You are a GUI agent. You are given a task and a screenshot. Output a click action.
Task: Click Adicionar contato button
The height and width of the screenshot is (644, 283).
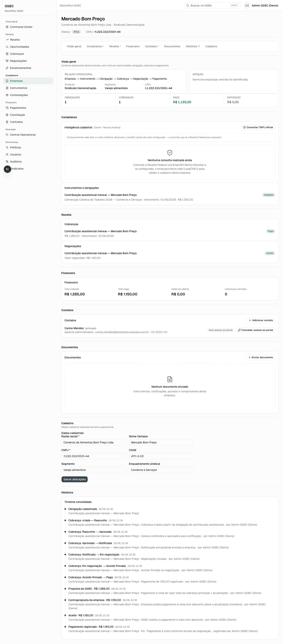[261, 320]
